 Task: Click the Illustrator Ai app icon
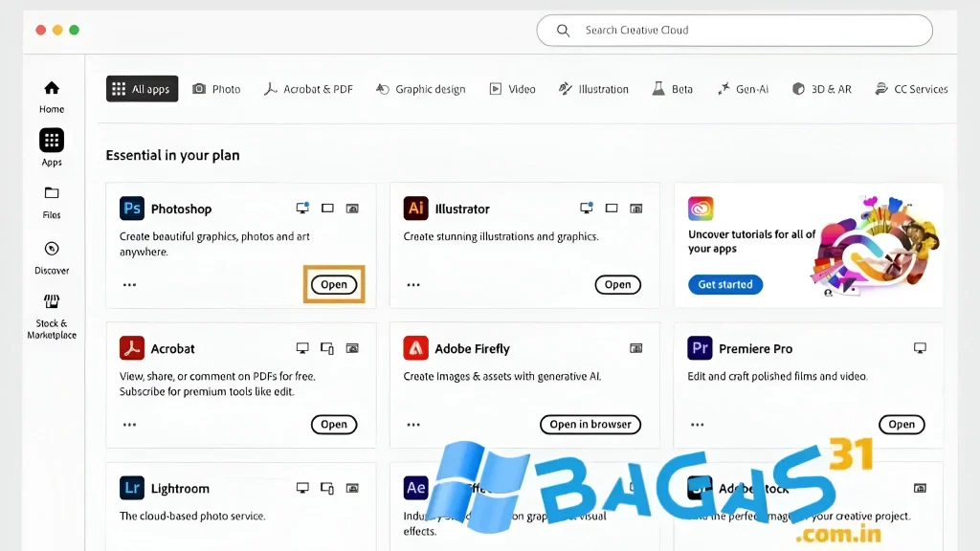pos(415,209)
